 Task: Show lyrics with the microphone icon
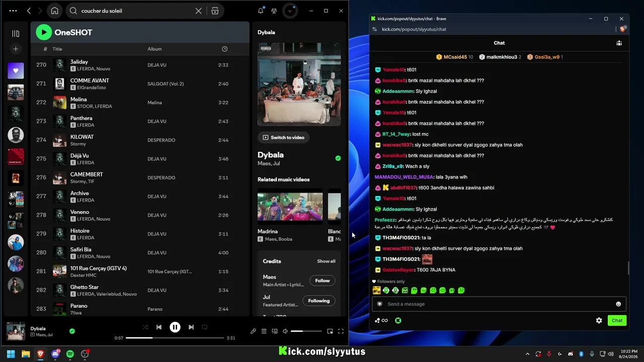point(253,331)
